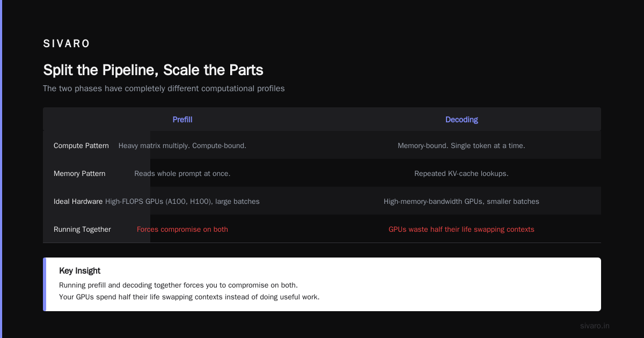Click the "Compute Pattern" row label

pos(81,145)
